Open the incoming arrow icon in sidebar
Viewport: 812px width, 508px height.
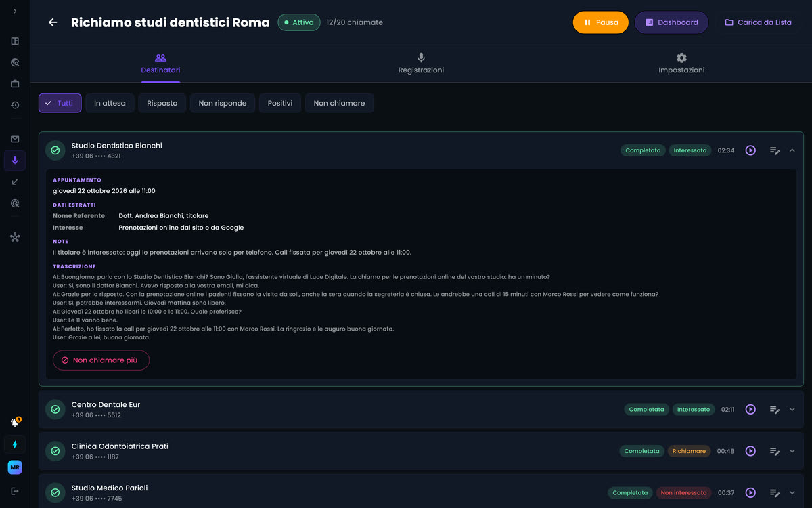[x=15, y=182]
